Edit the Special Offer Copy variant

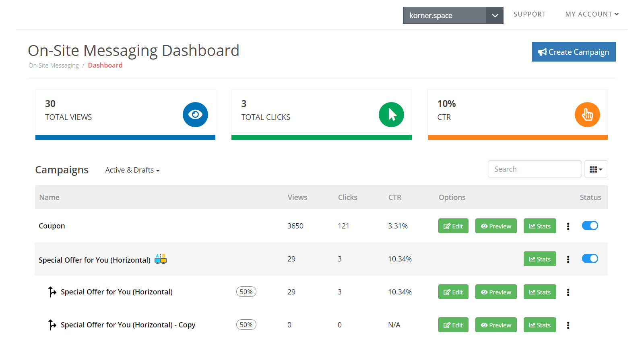tap(453, 325)
